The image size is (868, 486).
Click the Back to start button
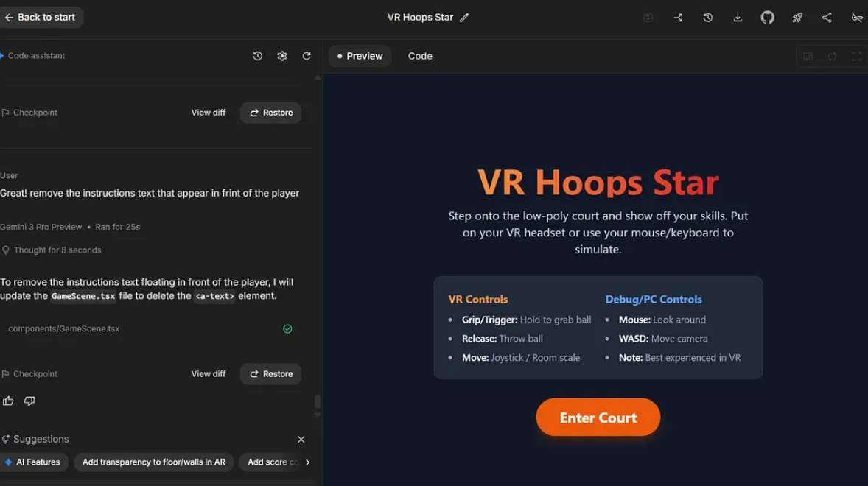[41, 18]
